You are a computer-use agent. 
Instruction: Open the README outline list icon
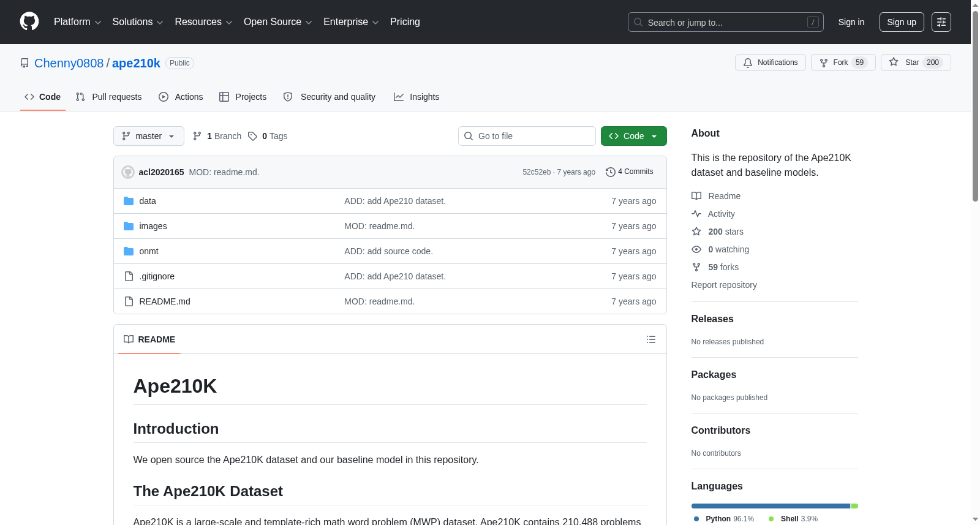[651, 339]
